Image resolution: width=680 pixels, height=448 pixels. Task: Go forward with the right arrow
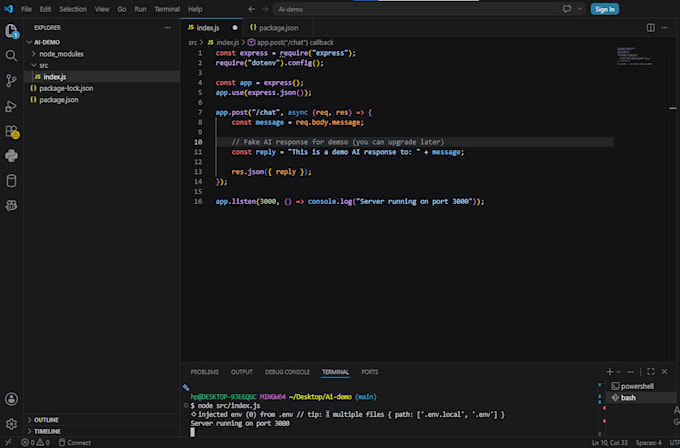pos(265,9)
